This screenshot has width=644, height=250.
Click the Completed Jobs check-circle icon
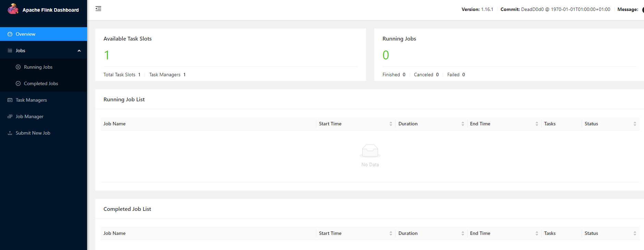tap(18, 83)
